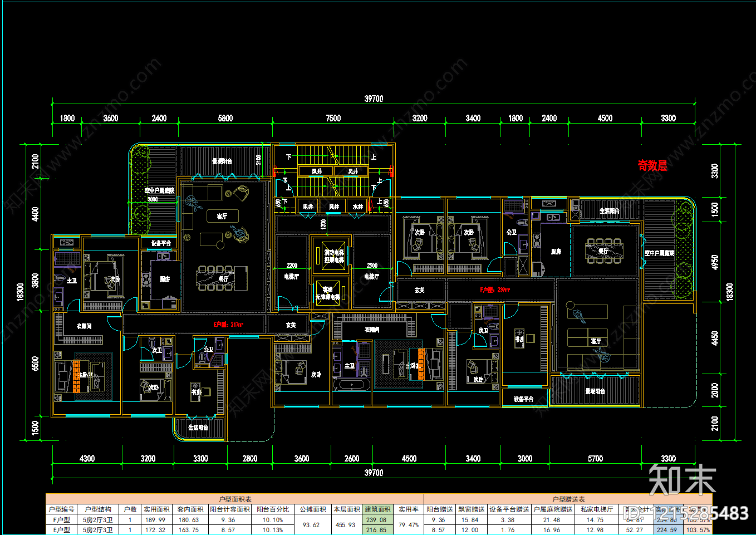This screenshot has width=756, height=535.
Task: Click the red 'F户型' area label in the plan
Action: tap(495, 290)
